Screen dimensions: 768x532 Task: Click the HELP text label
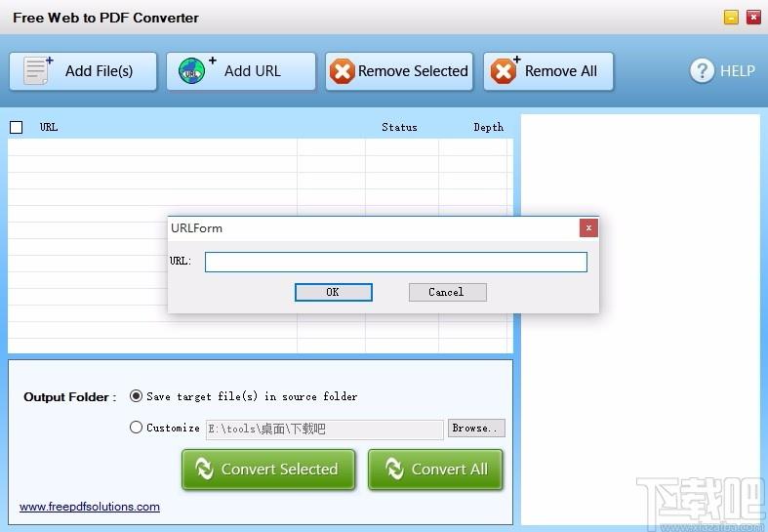(737, 71)
